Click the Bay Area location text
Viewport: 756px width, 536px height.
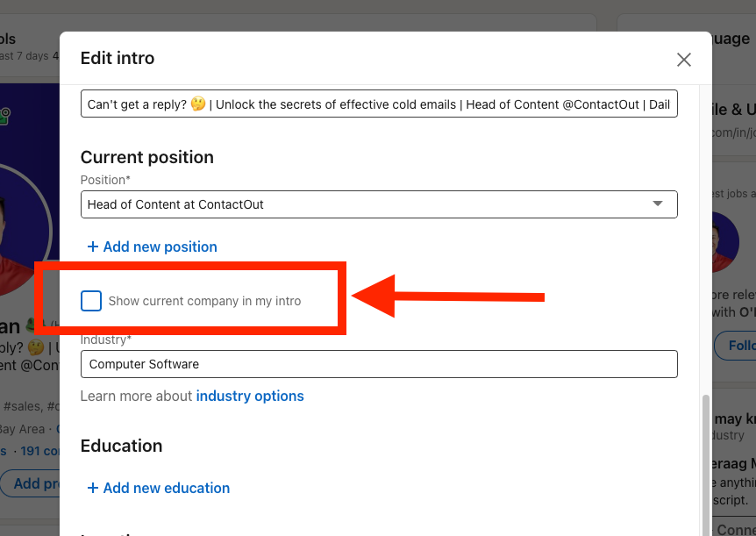tap(21, 429)
